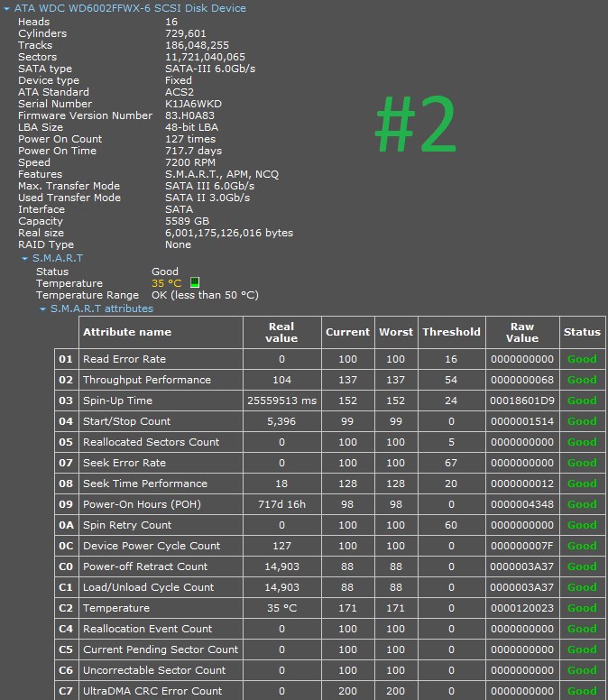Click Start/Stop Count raw value 0000001514
The height and width of the screenshot is (700, 608).
522,421
